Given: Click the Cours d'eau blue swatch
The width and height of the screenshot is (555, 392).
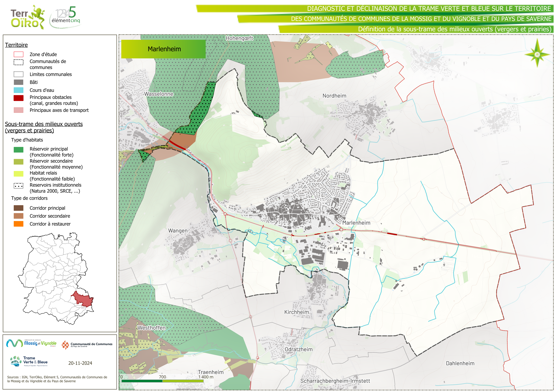Looking at the screenshot, I should (x=19, y=90).
